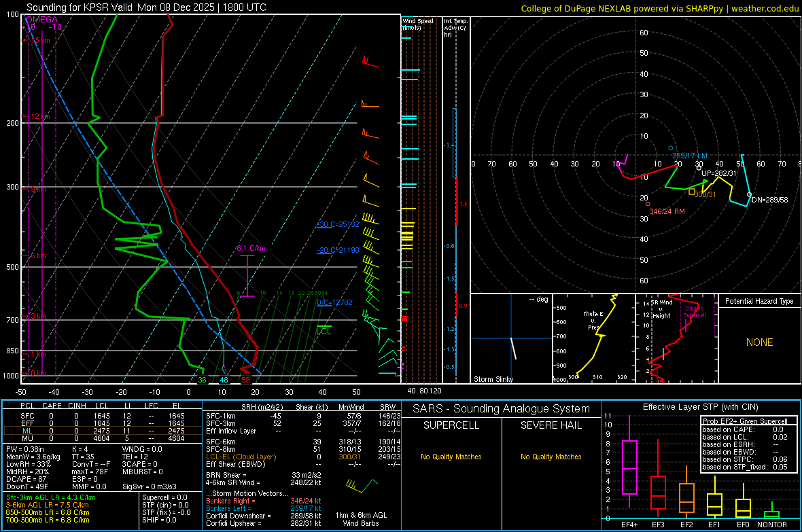Click the 'LCL-EL (Cloud Layer)' row label
Screen dimensions: 802x532
[x=241, y=457]
